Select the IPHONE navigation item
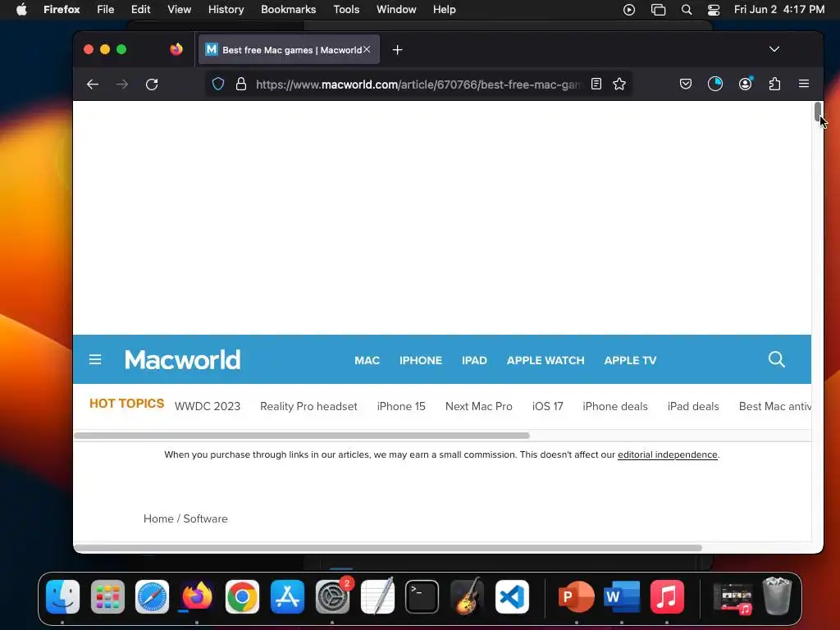Screen dimensions: 840x630 [x=421, y=361]
